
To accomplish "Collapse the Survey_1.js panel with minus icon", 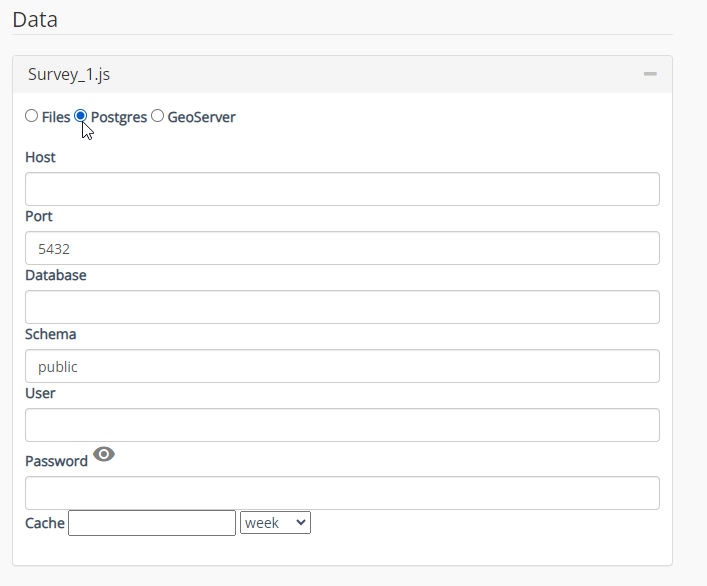I will pyautogui.click(x=650, y=75).
